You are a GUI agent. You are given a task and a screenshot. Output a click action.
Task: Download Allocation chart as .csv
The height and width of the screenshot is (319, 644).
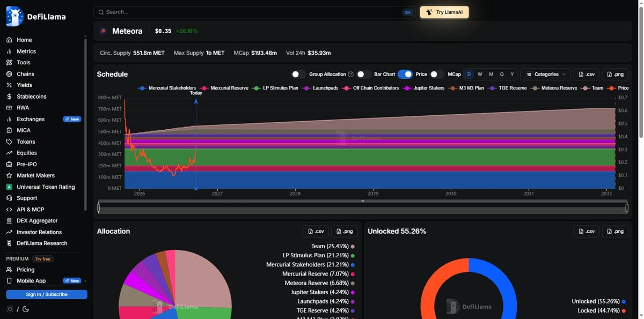(x=316, y=231)
